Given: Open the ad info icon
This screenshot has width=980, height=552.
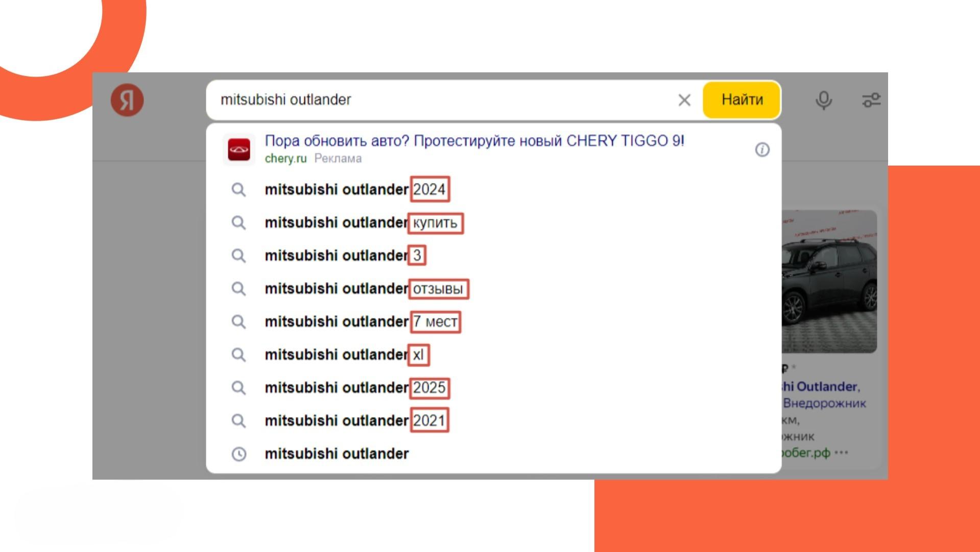Looking at the screenshot, I should (x=762, y=149).
